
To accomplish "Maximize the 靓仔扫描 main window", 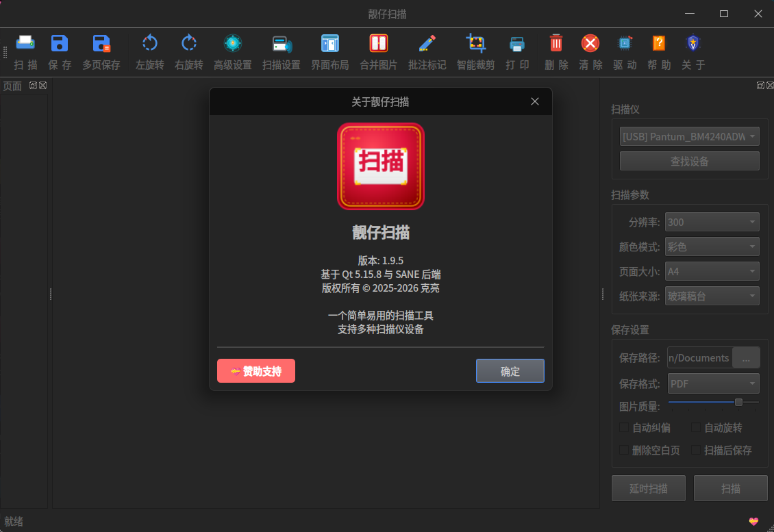I will point(723,14).
